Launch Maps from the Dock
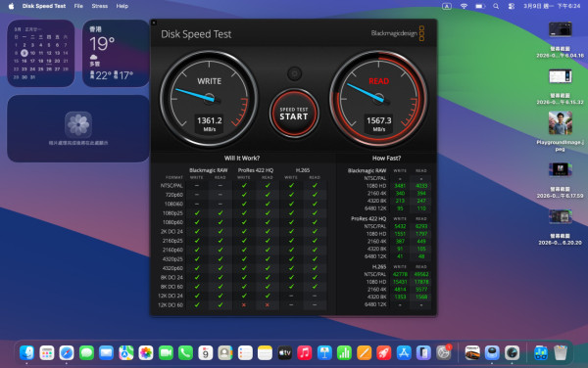This screenshot has height=368, width=588. coord(126,352)
